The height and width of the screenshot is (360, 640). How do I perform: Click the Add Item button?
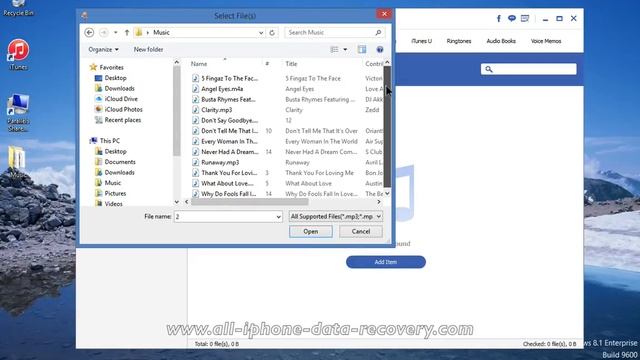[x=386, y=262]
